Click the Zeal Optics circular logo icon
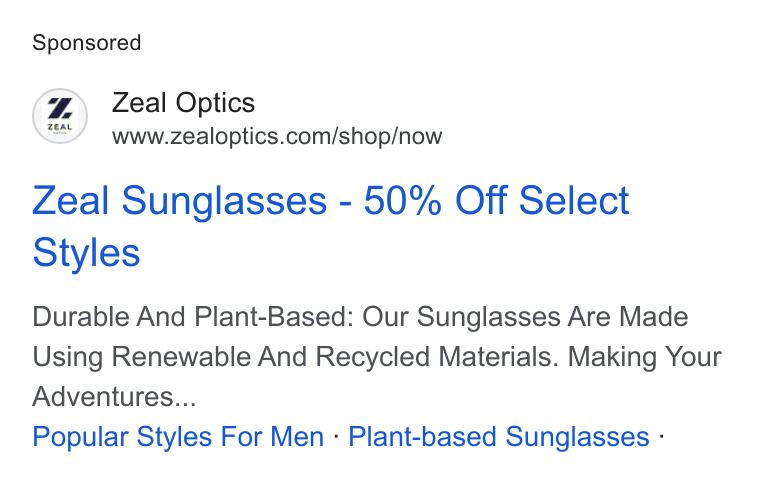Screen dimensions: 760x480 click(x=60, y=116)
